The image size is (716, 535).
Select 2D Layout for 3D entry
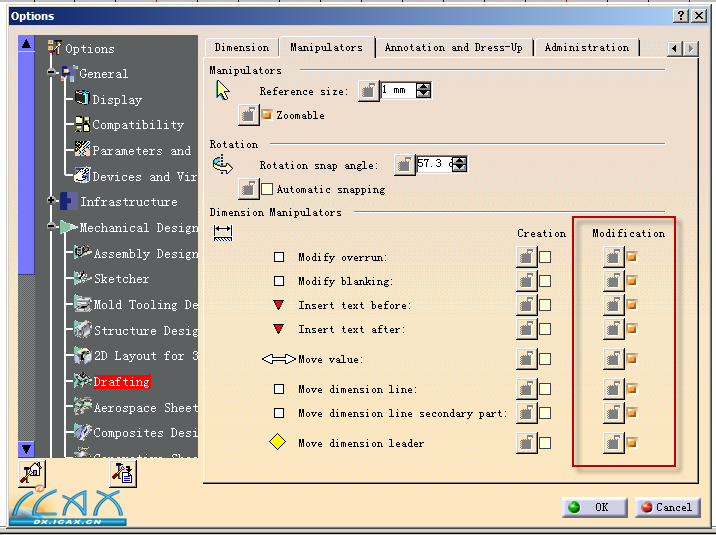click(146, 356)
